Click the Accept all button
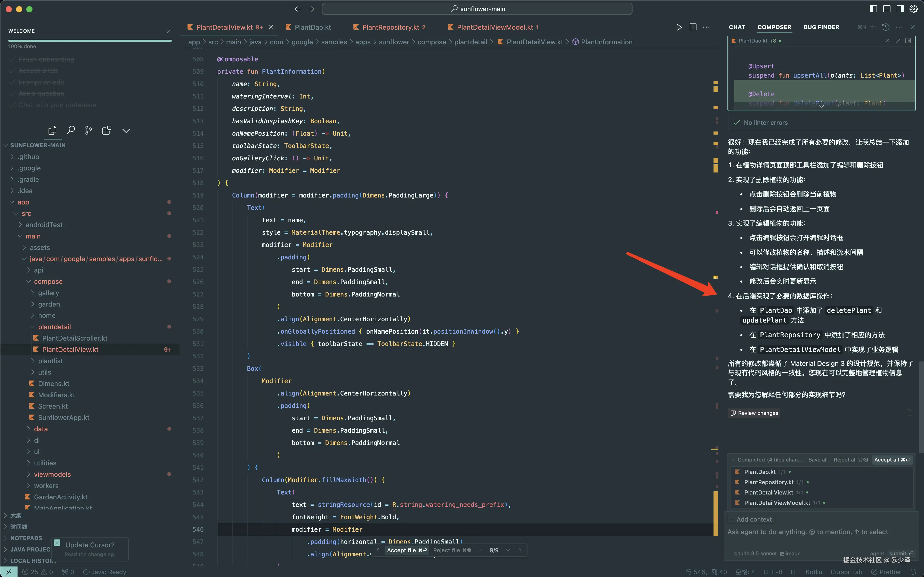The width and height of the screenshot is (924, 577). (892, 459)
